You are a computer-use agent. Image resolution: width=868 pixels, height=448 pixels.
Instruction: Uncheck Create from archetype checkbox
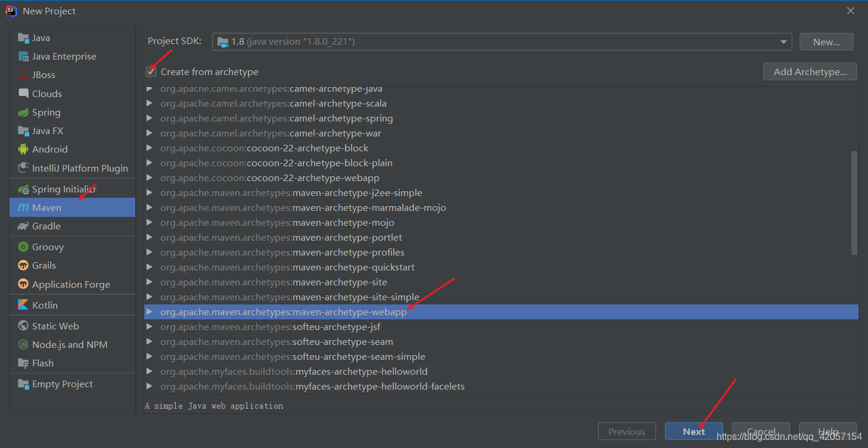pyautogui.click(x=151, y=72)
